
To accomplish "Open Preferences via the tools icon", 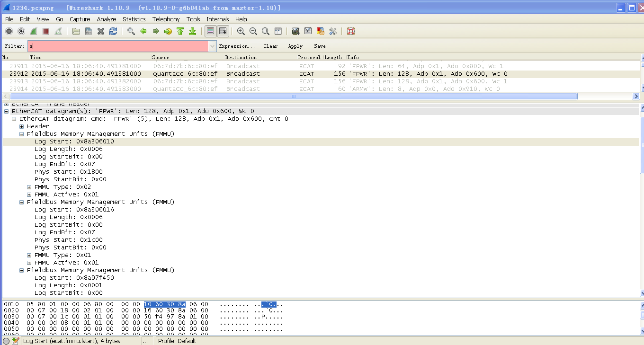I will 333,31.
